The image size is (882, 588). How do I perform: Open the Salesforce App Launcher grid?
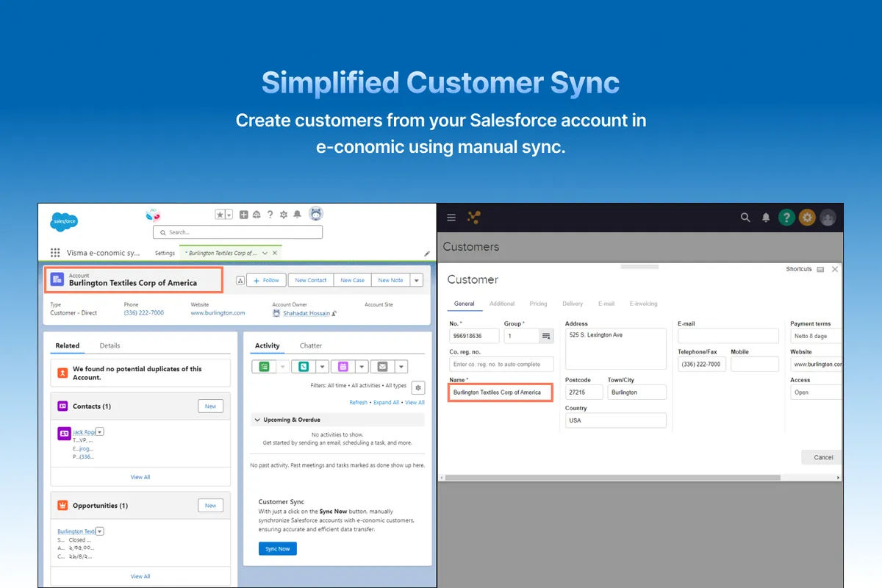pos(55,253)
